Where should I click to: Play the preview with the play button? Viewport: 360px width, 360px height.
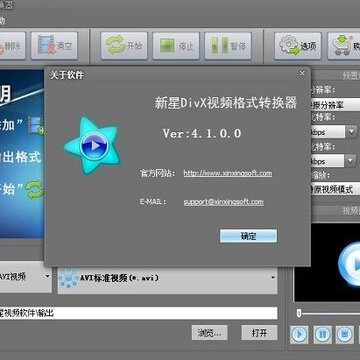tap(299, 334)
